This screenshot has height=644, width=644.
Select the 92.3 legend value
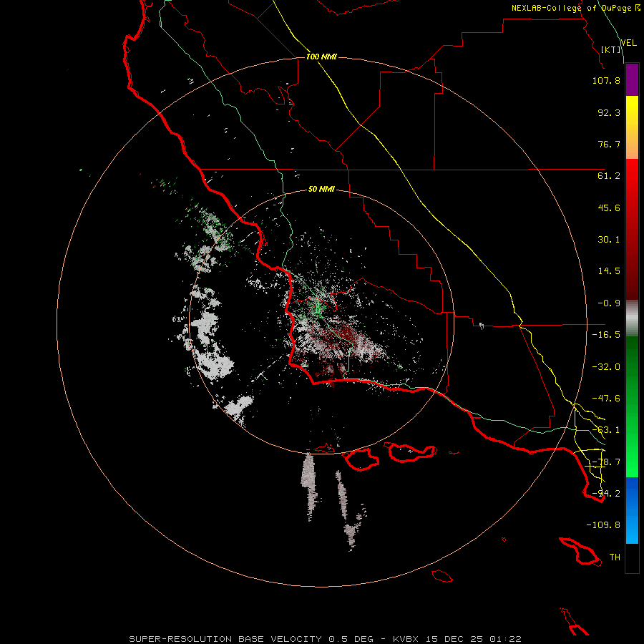pyautogui.click(x=609, y=112)
